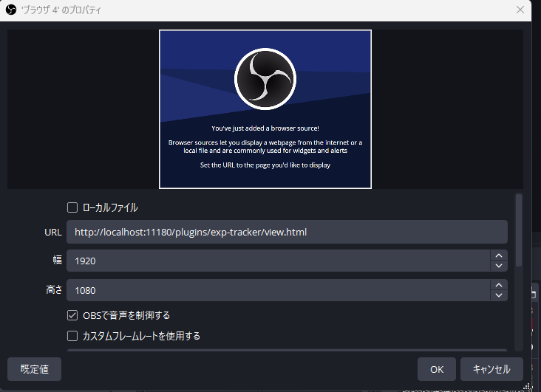
Task: Increase the 幅 width value with the up arrow
Action: (x=499, y=255)
